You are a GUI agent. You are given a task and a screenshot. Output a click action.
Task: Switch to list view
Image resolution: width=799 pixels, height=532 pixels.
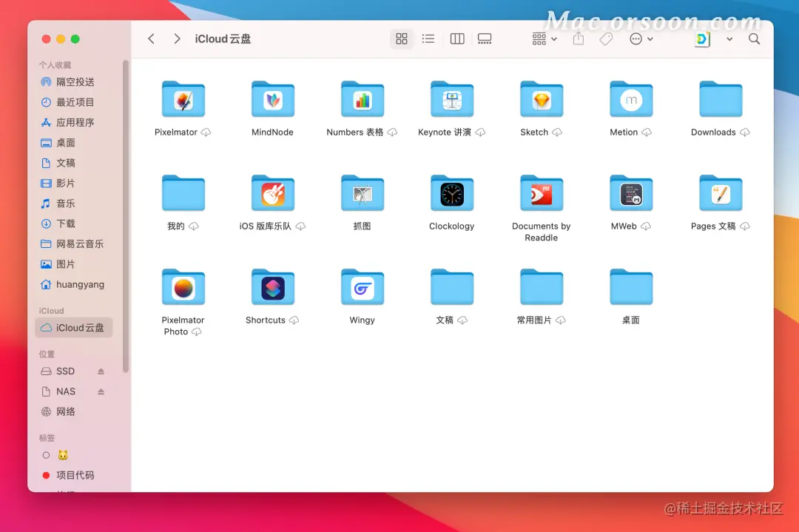click(428, 38)
